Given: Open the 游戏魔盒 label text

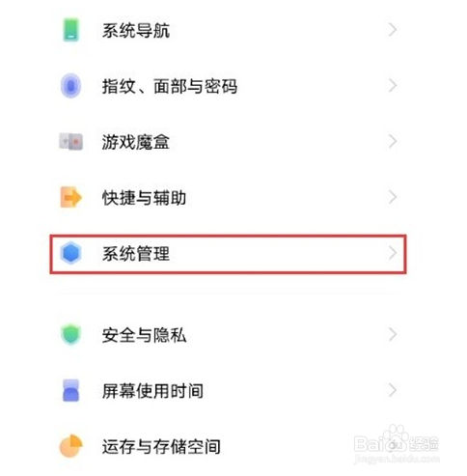Looking at the screenshot, I should click(136, 142).
